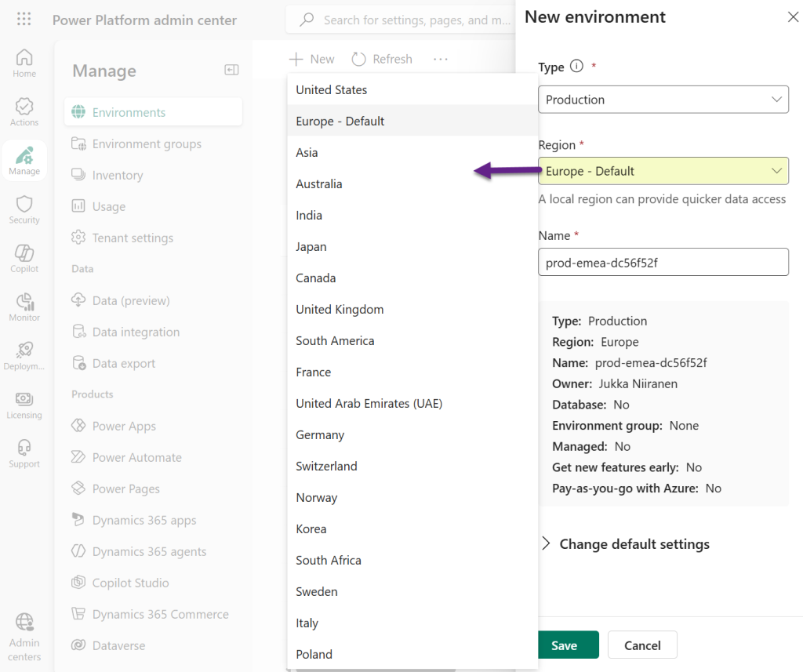Select Europe - Default region option

(412, 121)
